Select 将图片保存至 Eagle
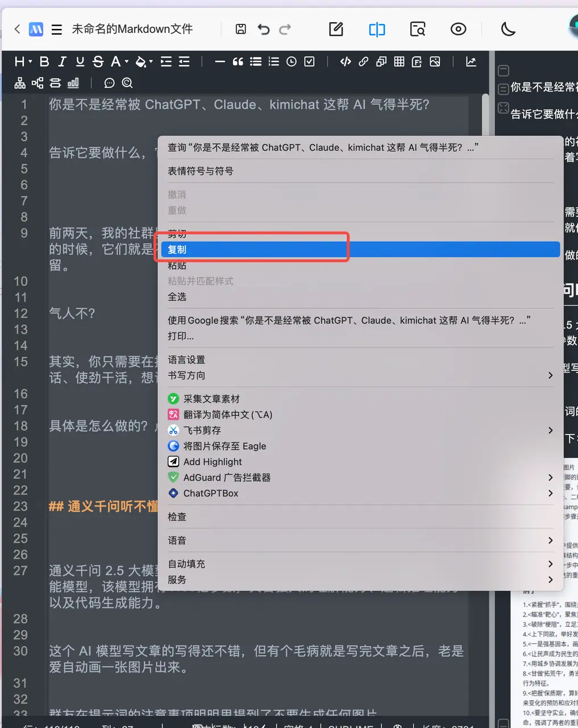Viewport: 578px width, 728px height. coord(360,446)
